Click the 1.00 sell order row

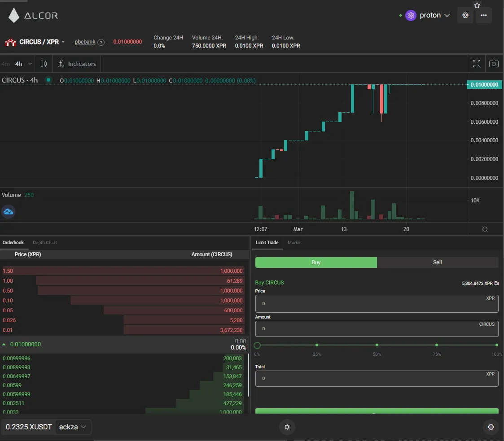coord(123,281)
